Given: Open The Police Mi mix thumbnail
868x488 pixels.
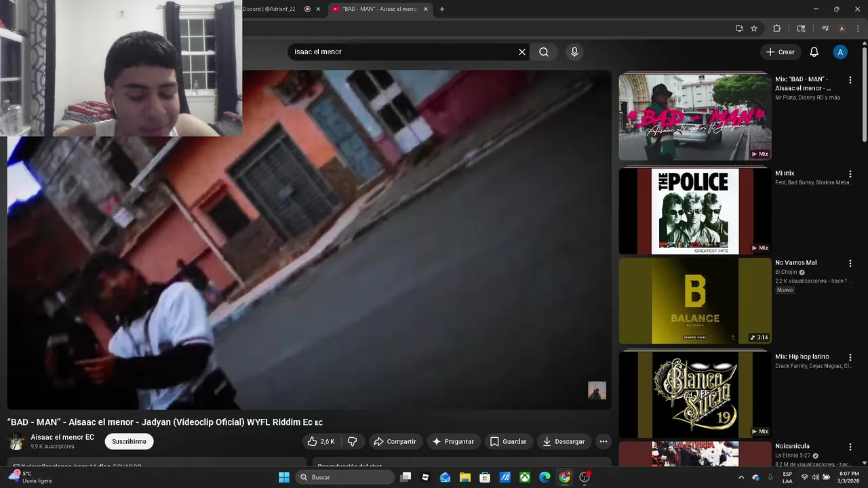Looking at the screenshot, I should (695, 211).
